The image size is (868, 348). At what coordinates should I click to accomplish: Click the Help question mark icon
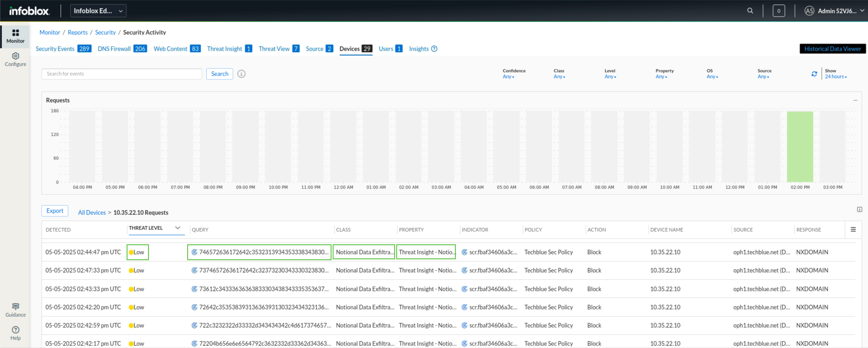click(x=15, y=330)
